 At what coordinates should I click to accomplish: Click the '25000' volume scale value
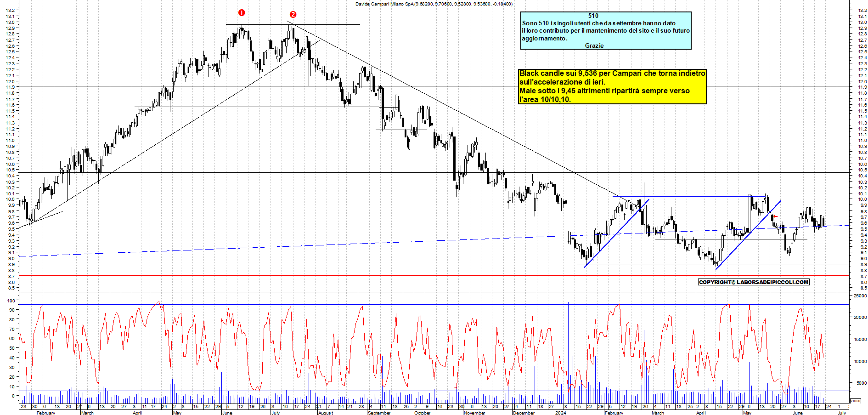860,296
